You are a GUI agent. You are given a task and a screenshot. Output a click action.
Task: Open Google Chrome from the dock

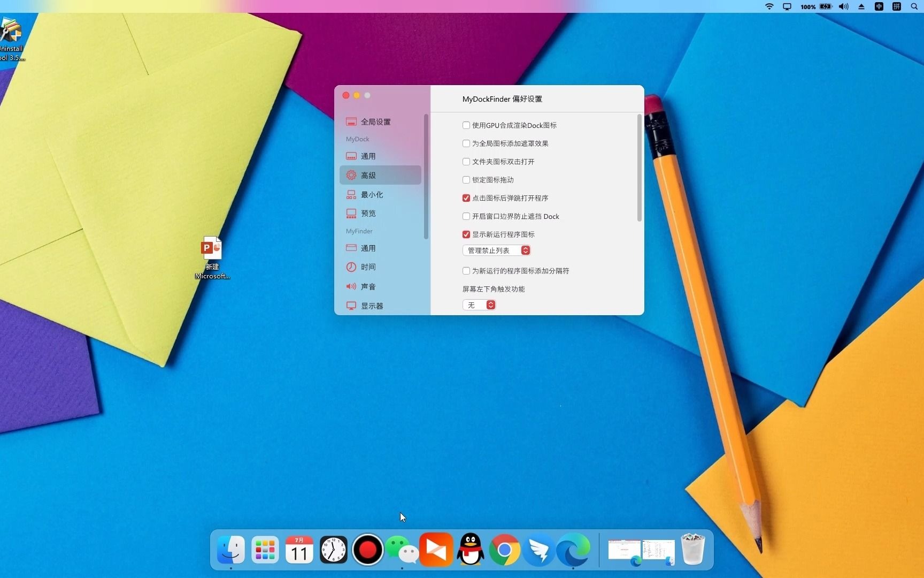[504, 550]
